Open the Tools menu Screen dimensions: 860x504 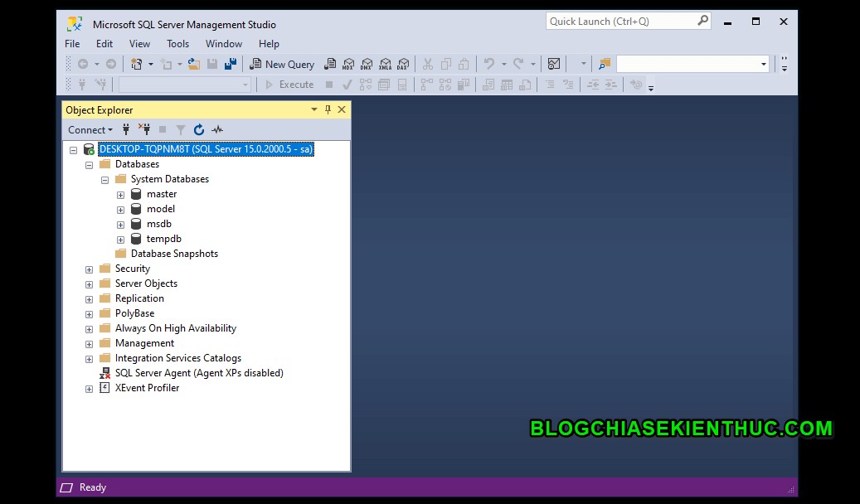[177, 43]
